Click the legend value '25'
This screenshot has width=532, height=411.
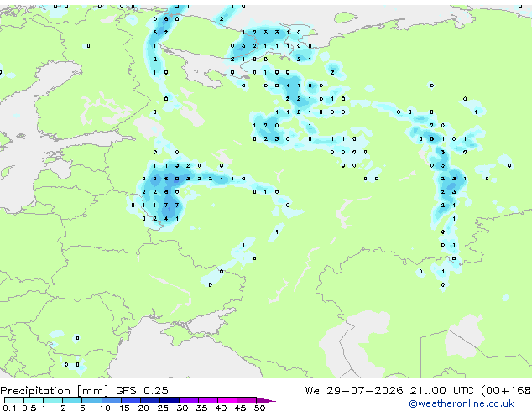163,408
